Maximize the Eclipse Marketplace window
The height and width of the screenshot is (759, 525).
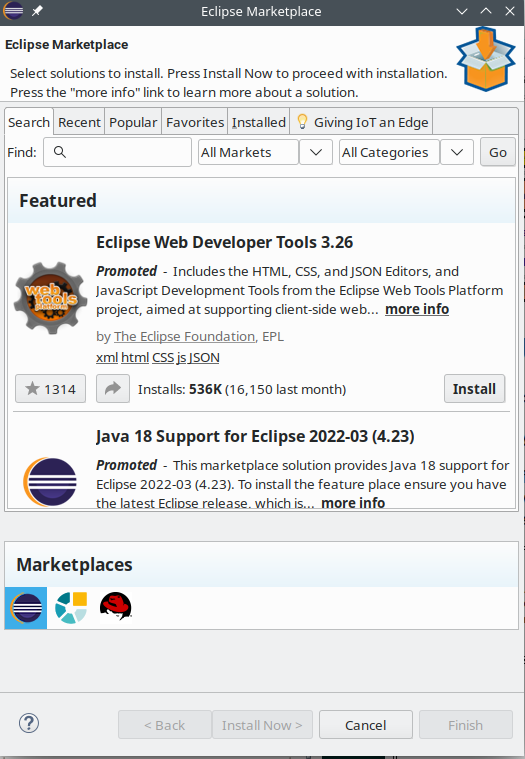(486, 11)
